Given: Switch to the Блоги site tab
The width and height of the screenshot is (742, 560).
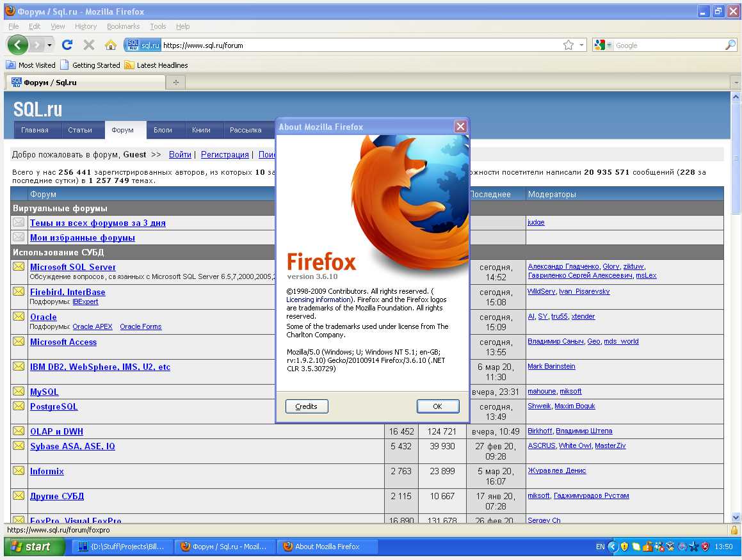Looking at the screenshot, I should pyautogui.click(x=163, y=130).
